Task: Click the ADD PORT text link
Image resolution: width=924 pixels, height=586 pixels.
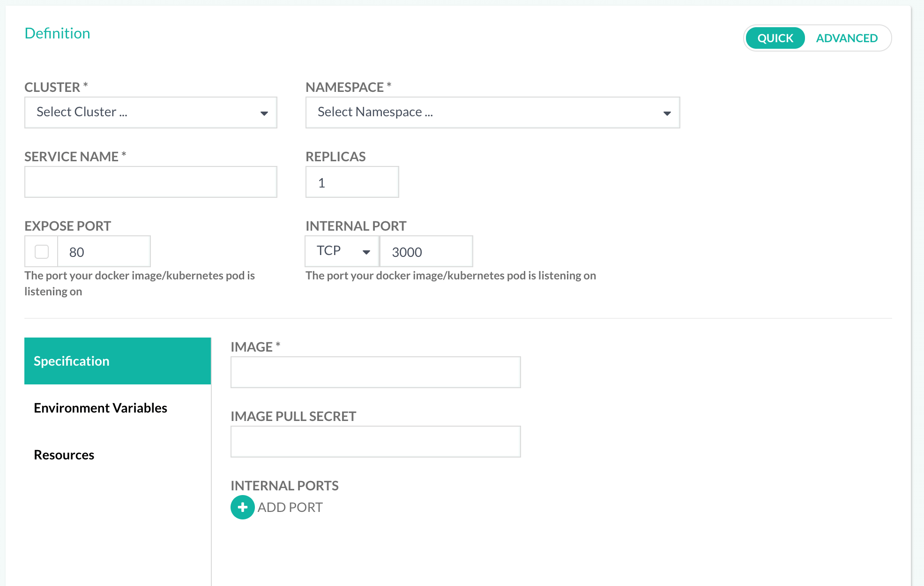Action: click(x=290, y=507)
